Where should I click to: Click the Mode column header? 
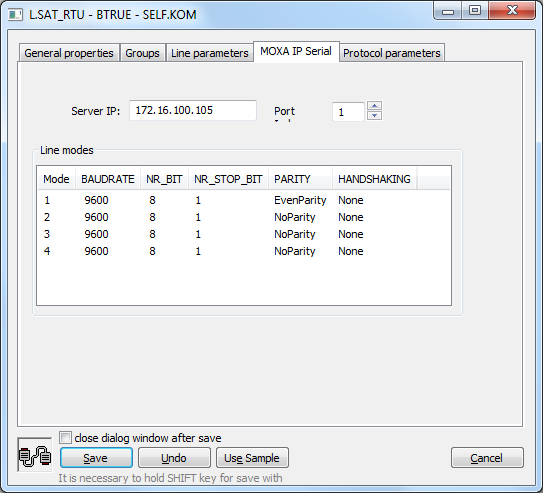tap(56, 179)
